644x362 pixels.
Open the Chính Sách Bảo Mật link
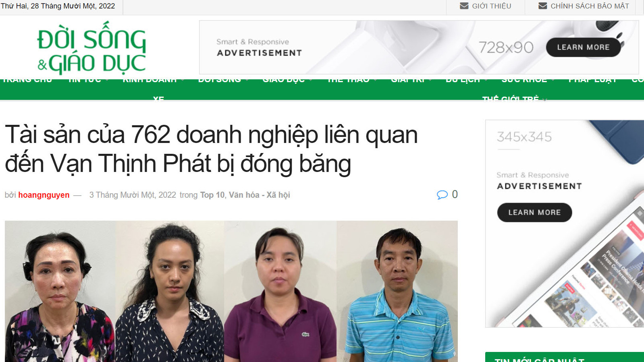tap(590, 6)
